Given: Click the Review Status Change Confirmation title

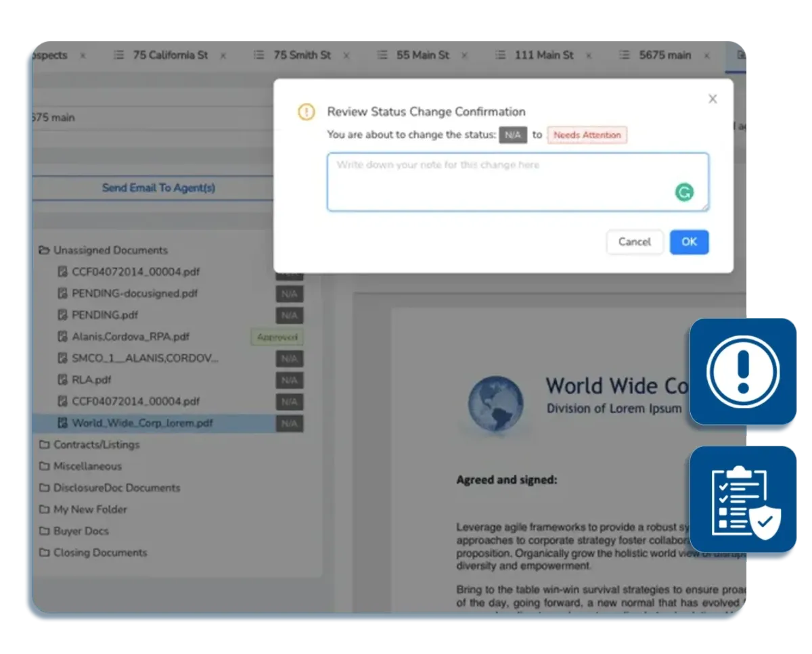Looking at the screenshot, I should coord(426,112).
